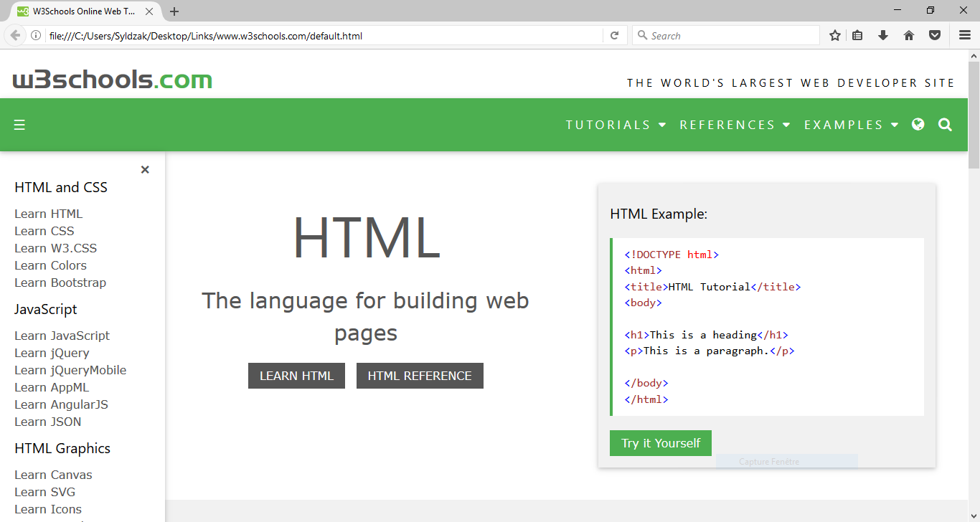Click the browser Search field
The width and height of the screenshot is (980, 522).
[726, 35]
